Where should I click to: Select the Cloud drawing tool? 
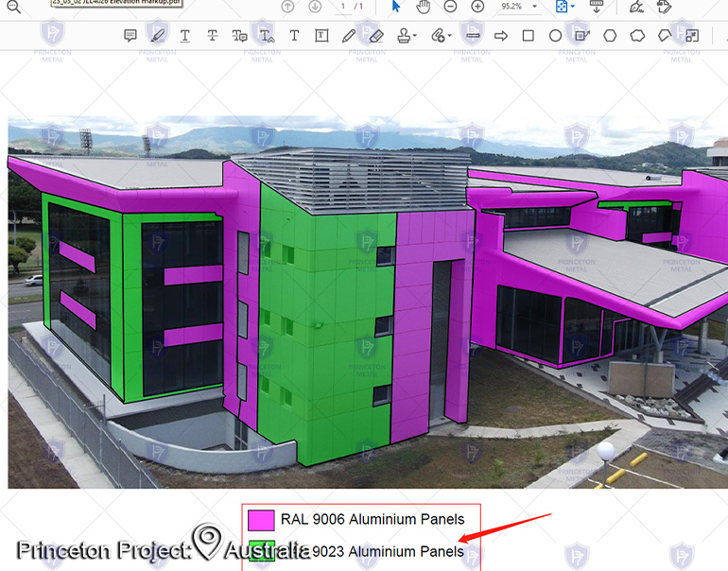(x=637, y=36)
